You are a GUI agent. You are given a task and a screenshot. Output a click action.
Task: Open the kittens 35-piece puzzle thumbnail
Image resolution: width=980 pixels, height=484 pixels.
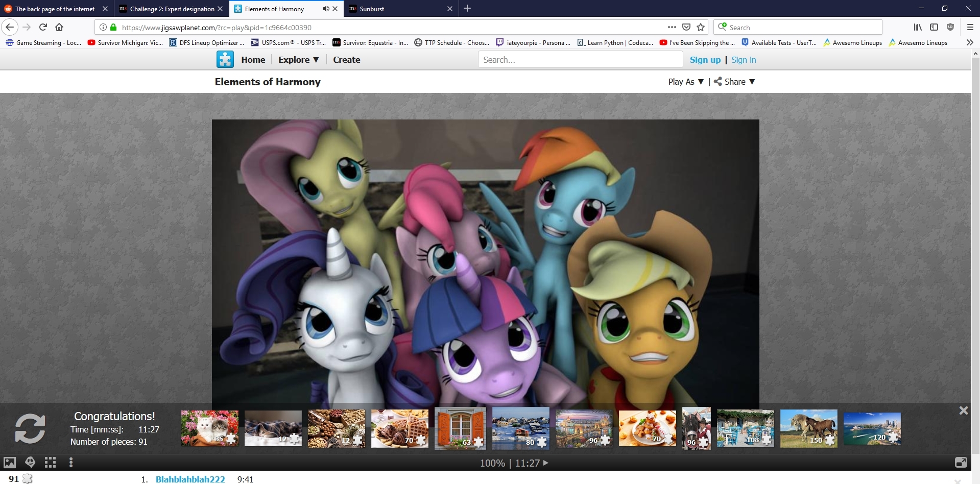click(x=210, y=428)
